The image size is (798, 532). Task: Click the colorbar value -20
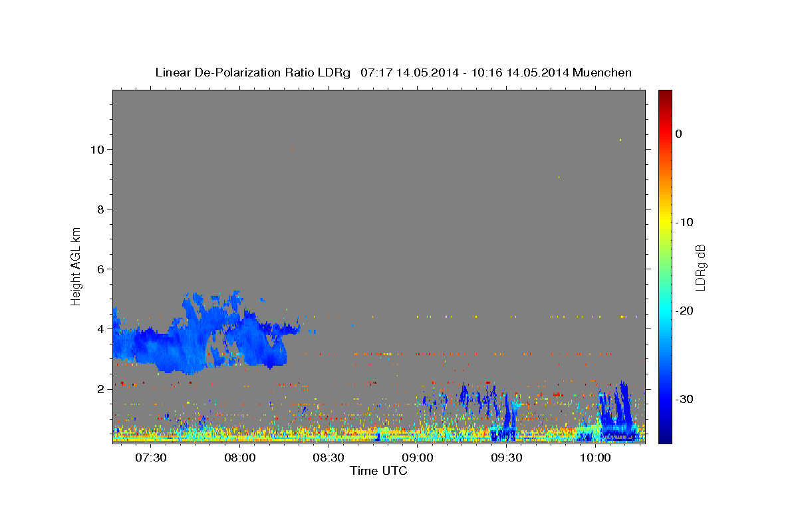[684, 311]
